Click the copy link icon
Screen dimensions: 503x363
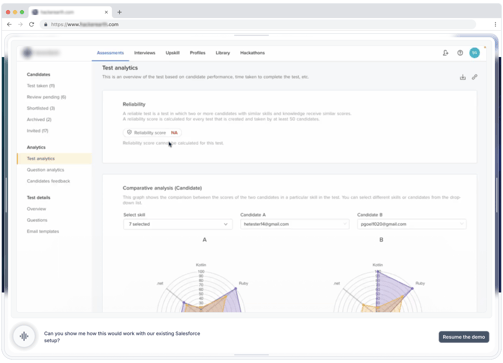[475, 77]
